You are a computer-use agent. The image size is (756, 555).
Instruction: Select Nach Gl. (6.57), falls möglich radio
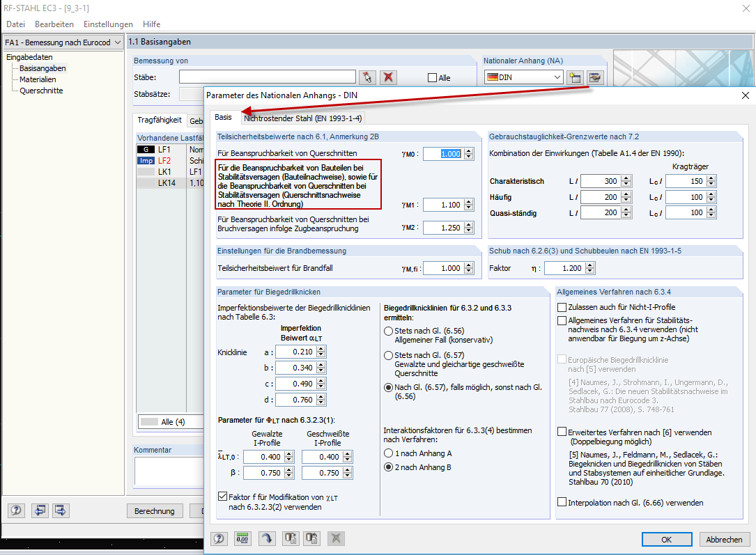389,387
